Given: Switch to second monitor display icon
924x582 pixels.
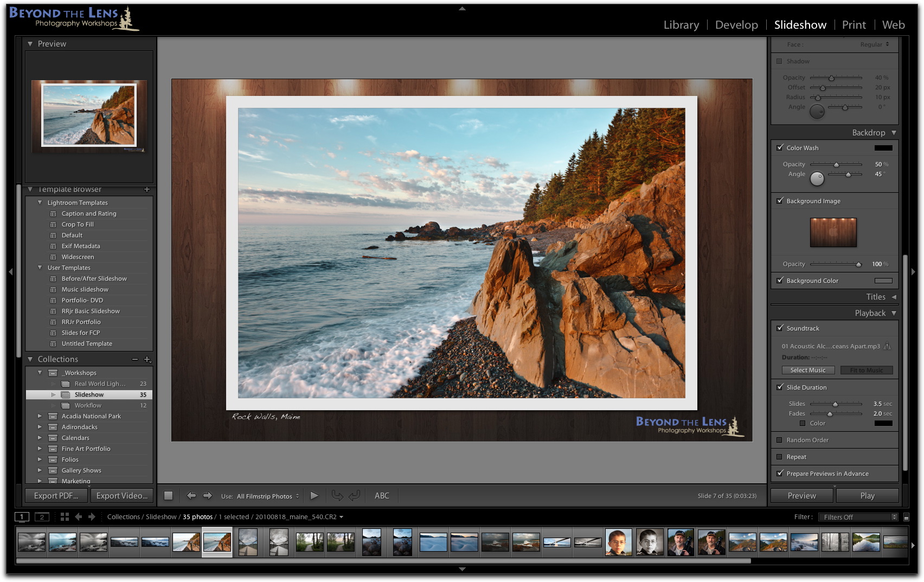Looking at the screenshot, I should point(42,517).
